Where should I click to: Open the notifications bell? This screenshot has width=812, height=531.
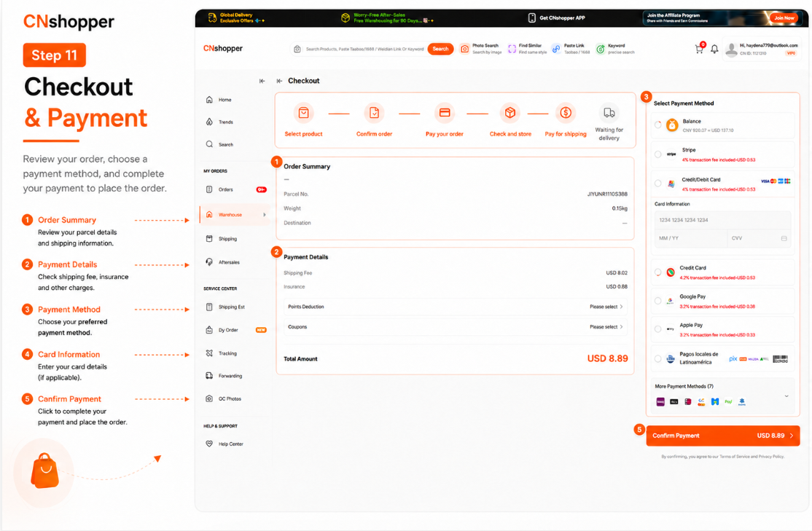click(x=714, y=50)
